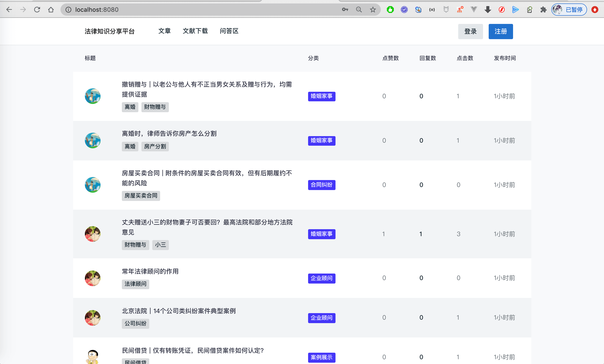Click the zoom magnifier icon in address bar
The height and width of the screenshot is (364, 604).
359,10
